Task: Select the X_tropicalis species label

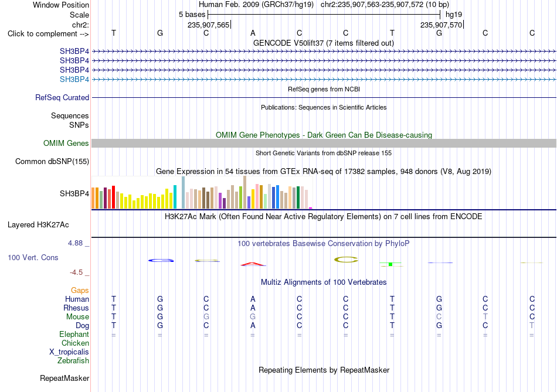Action: tap(69, 352)
